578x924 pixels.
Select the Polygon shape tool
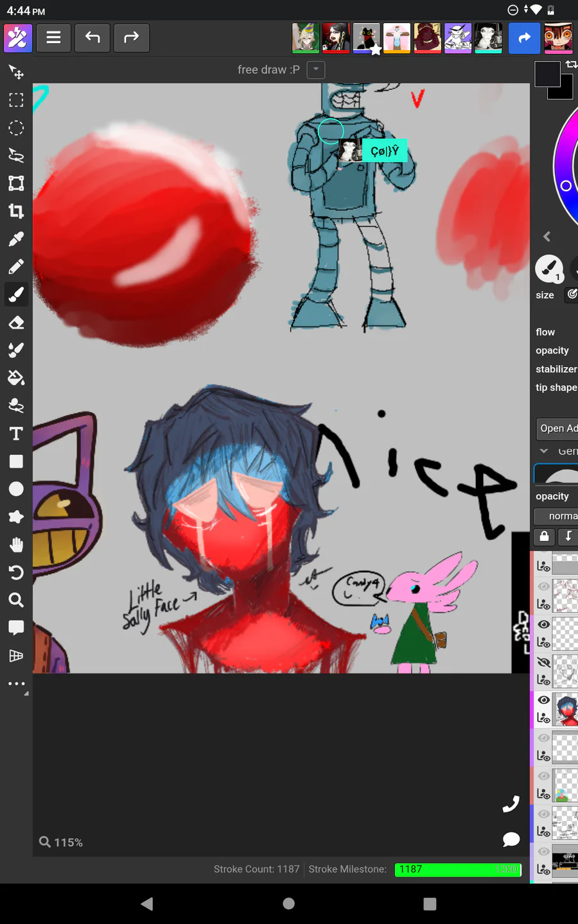click(16, 517)
